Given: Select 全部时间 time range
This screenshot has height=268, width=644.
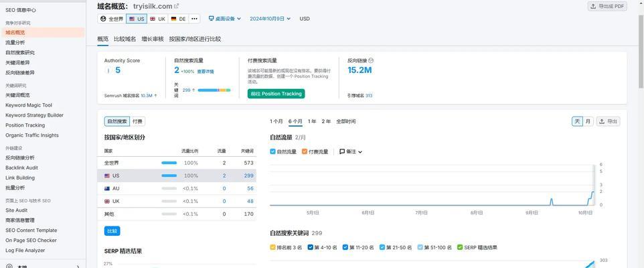Looking at the screenshot, I should click(346, 121).
